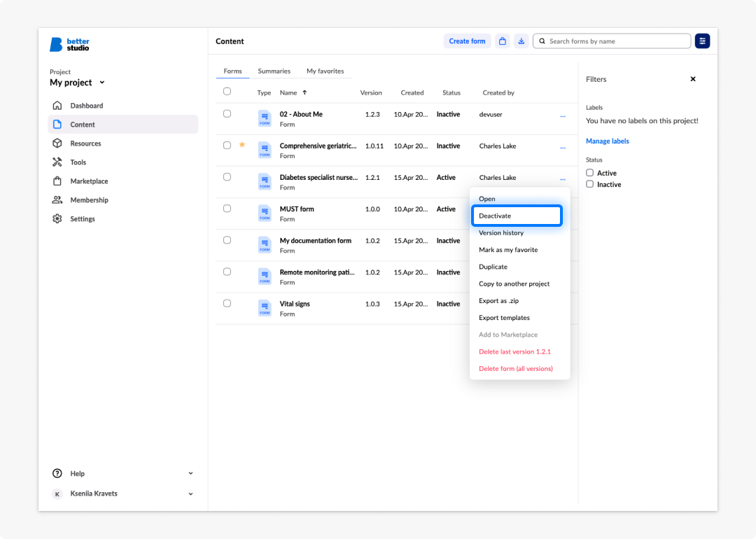Click the Better Studio logo
The height and width of the screenshot is (539, 756).
69,44
